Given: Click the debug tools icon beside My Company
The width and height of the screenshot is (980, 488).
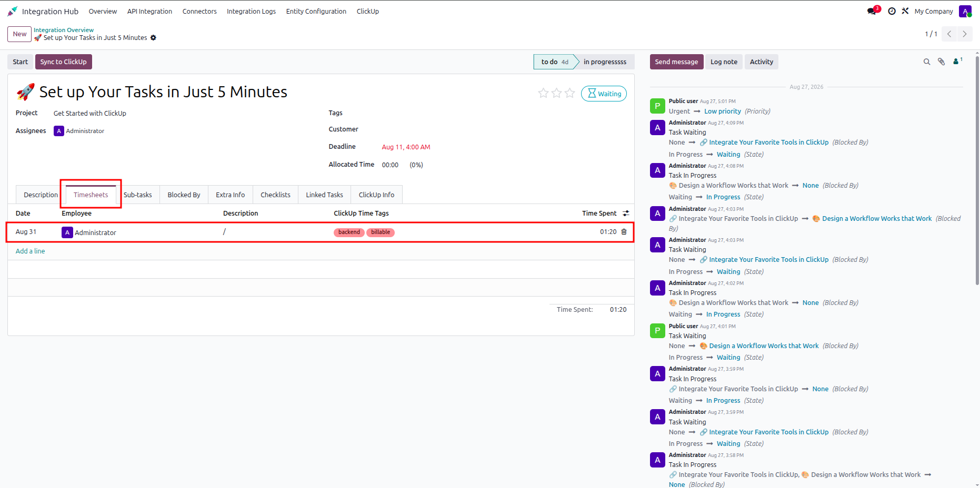Looking at the screenshot, I should (905, 11).
